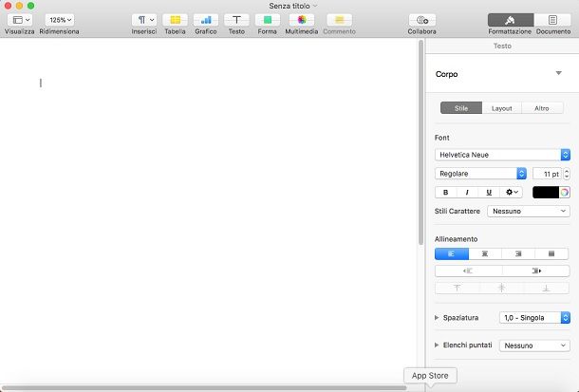Screen dimensions: 579x392
Task: Adjust the font size stepper arrows
Action: (567, 174)
